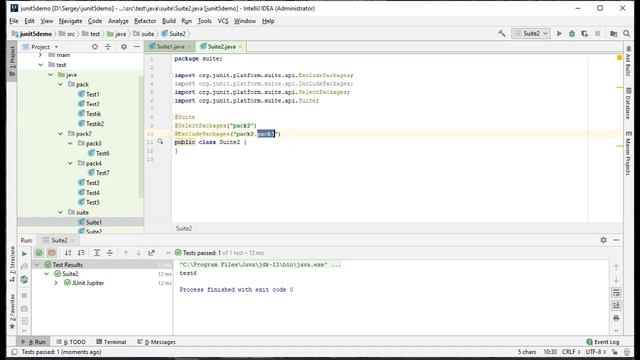Toggle auto-test in Run sidebar

click(x=24, y=280)
